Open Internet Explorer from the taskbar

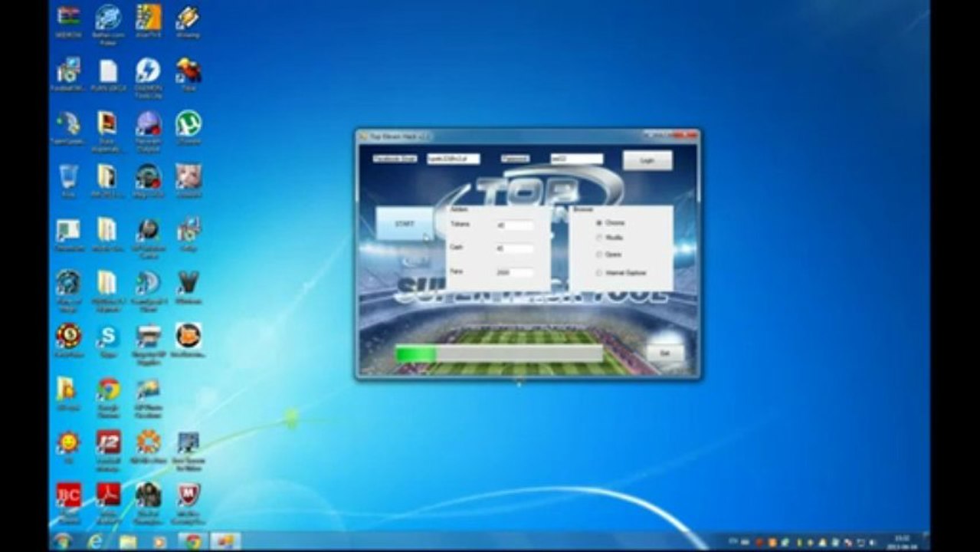[95, 541]
